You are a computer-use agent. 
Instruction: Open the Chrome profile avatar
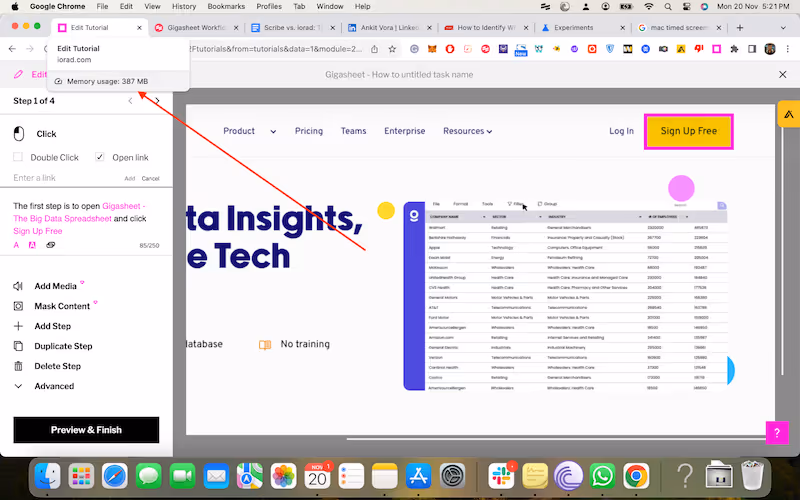[x=770, y=49]
